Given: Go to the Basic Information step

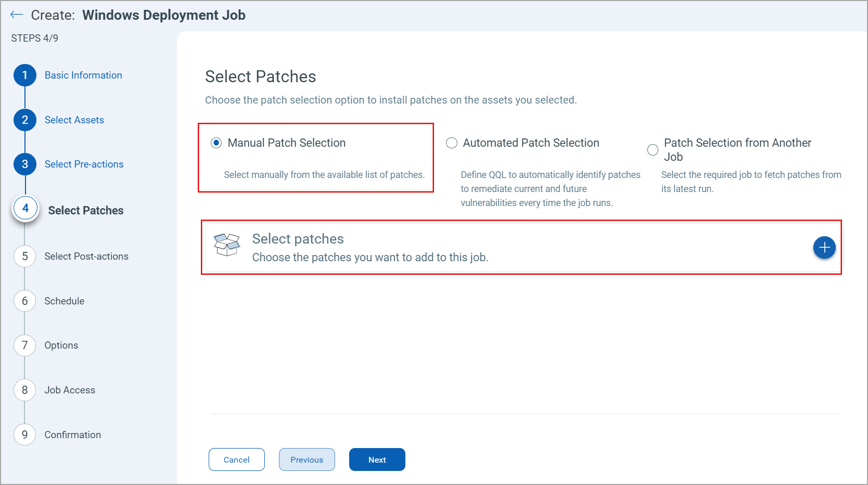Looking at the screenshot, I should (x=83, y=75).
